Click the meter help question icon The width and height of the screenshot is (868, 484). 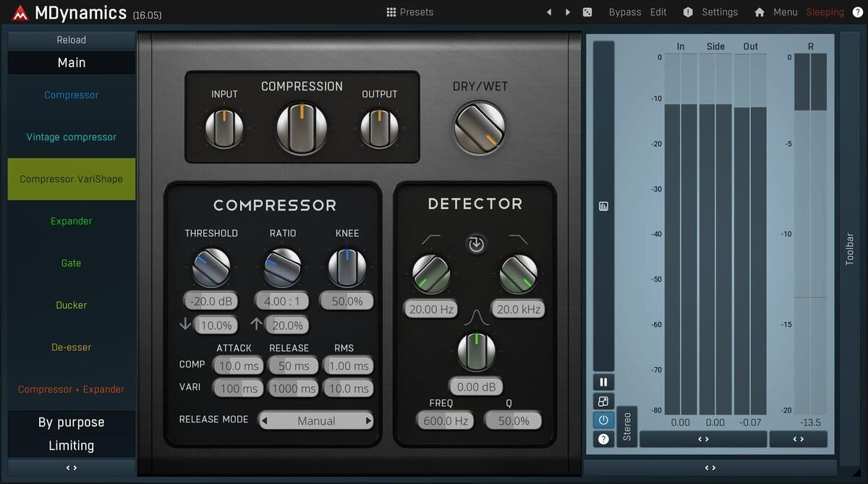click(x=603, y=438)
